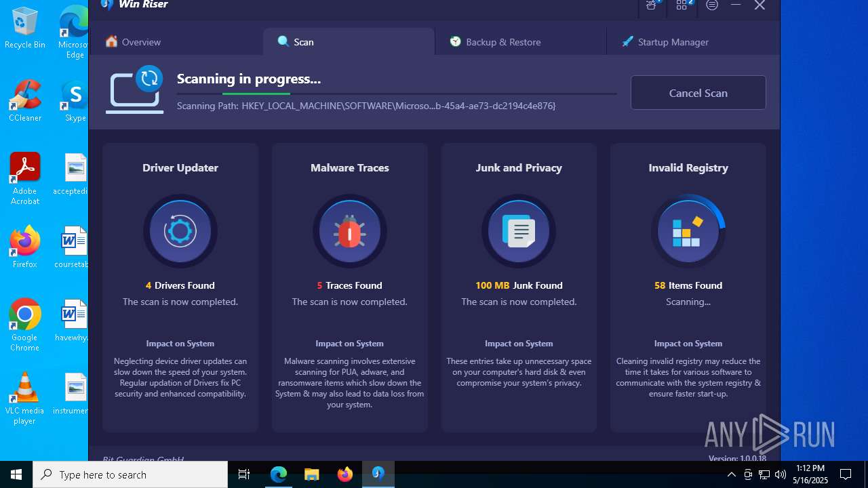
Task: Click the Driver Updater heading
Action: point(180,167)
